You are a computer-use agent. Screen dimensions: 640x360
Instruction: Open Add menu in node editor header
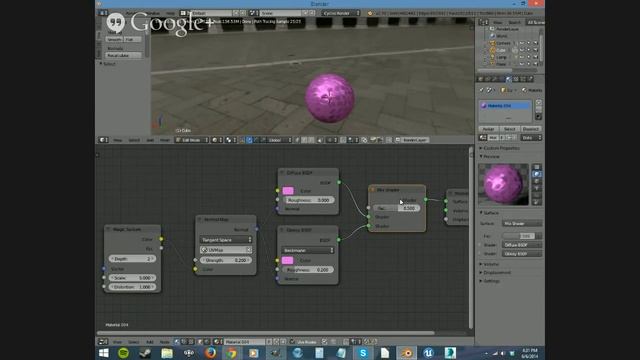150,342
